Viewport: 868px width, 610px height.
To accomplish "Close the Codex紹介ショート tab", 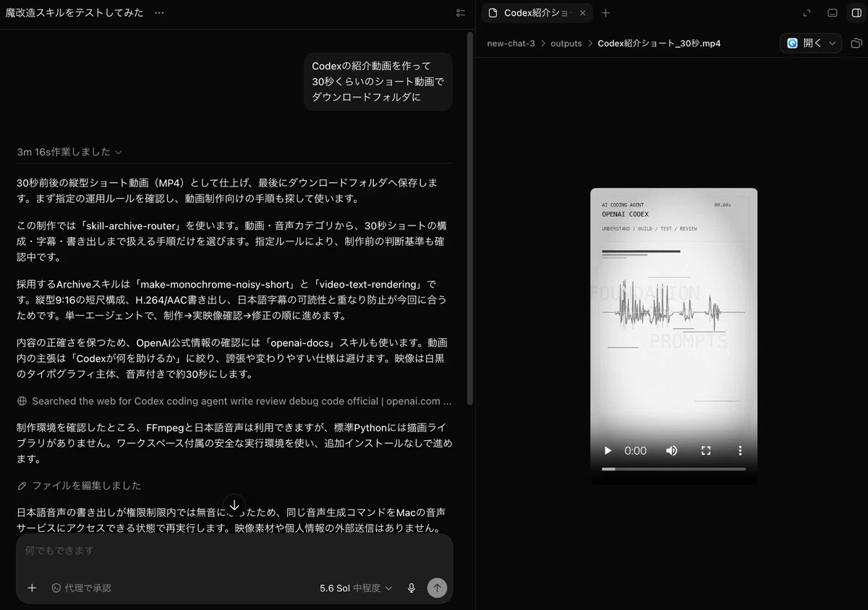I will [583, 13].
